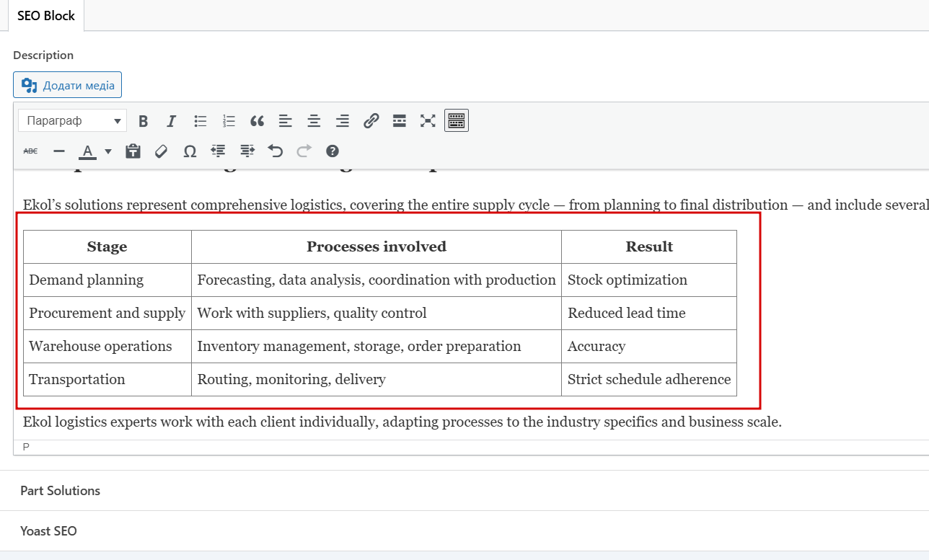Click the Stage table header cell

pyautogui.click(x=107, y=247)
